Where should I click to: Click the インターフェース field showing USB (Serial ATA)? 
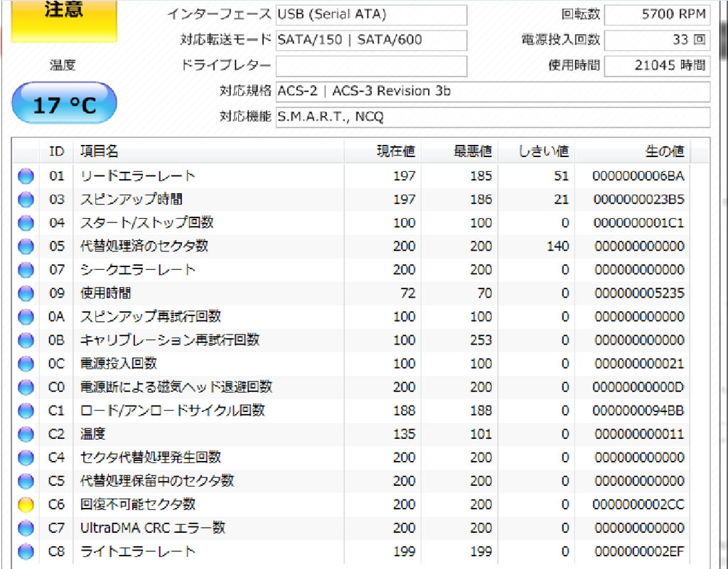click(x=371, y=15)
